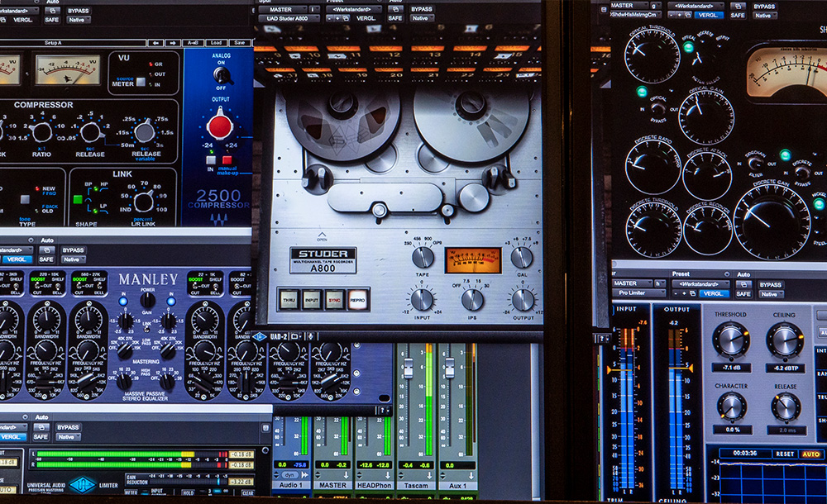Open the Native dropdown in Manley equalizer header
The width and height of the screenshot is (827, 504).
pyautogui.click(x=72, y=259)
